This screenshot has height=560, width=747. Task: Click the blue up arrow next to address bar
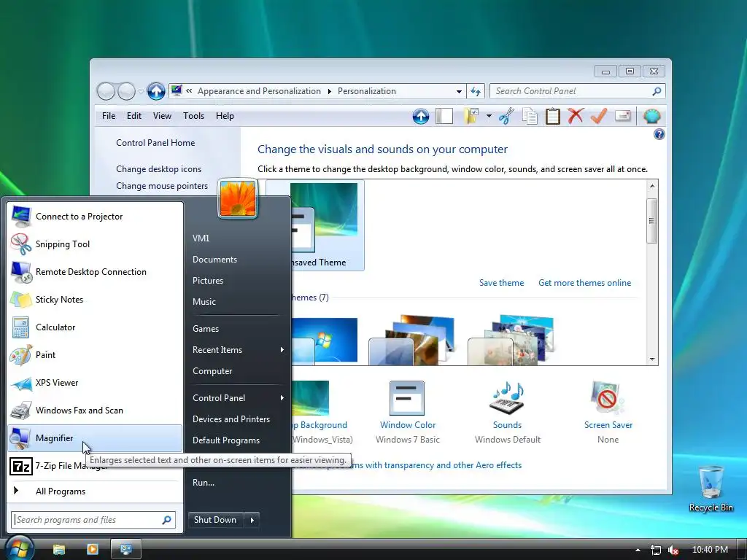(156, 91)
